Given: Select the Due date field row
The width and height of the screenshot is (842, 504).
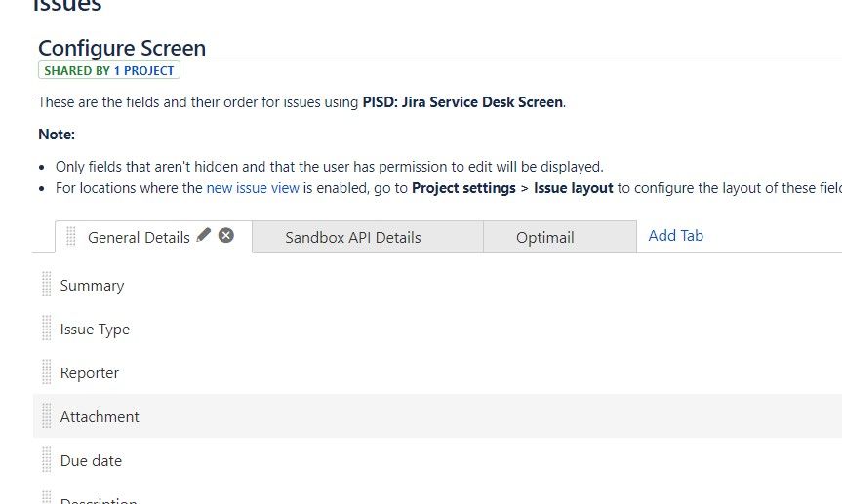Looking at the screenshot, I should click(437, 460).
